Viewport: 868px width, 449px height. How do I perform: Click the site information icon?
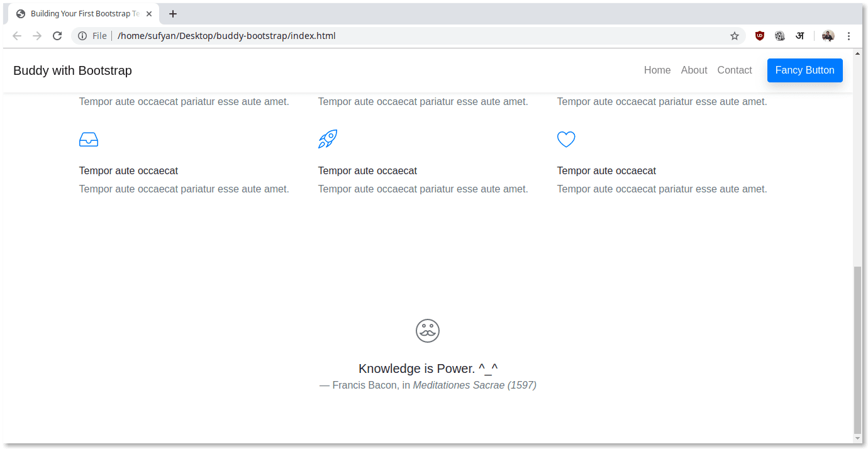click(82, 36)
